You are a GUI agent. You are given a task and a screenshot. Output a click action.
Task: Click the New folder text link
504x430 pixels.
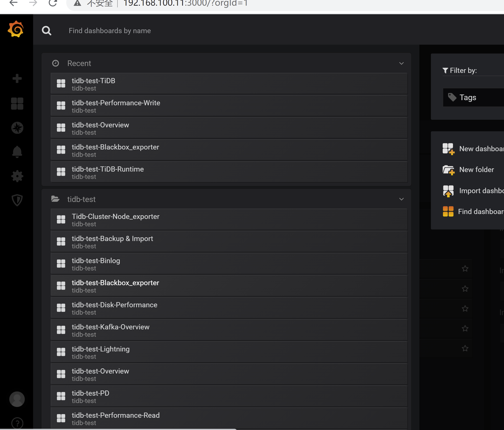coord(477,170)
